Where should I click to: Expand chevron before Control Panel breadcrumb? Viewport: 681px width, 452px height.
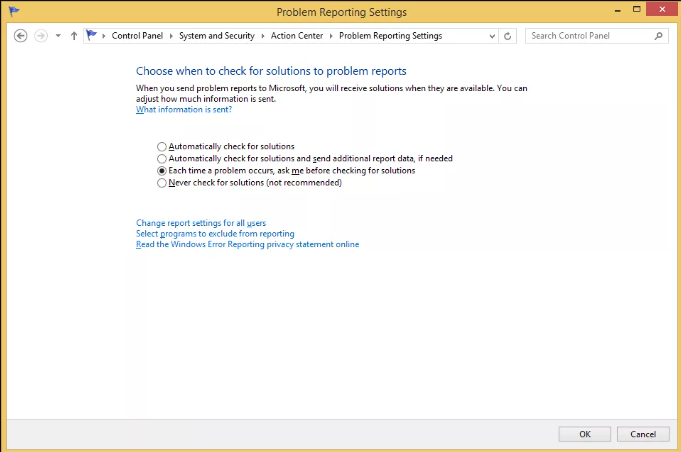point(104,36)
